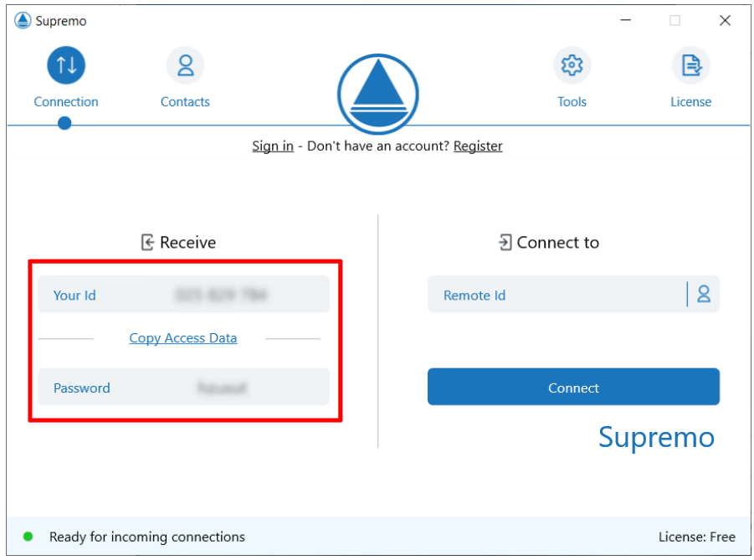The height and width of the screenshot is (560, 754).
Task: Click the 'Don't have an account?' text
Action: pos(378,146)
